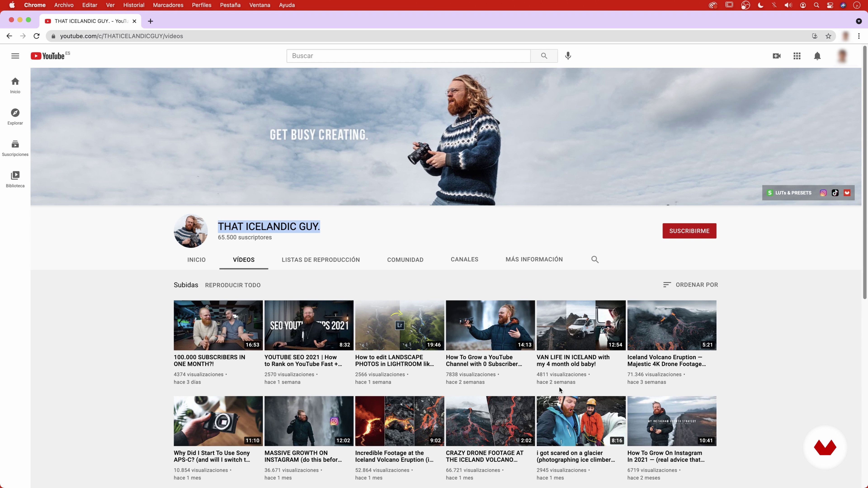868x488 pixels.
Task: Open the notifications bell
Action: (x=817, y=56)
